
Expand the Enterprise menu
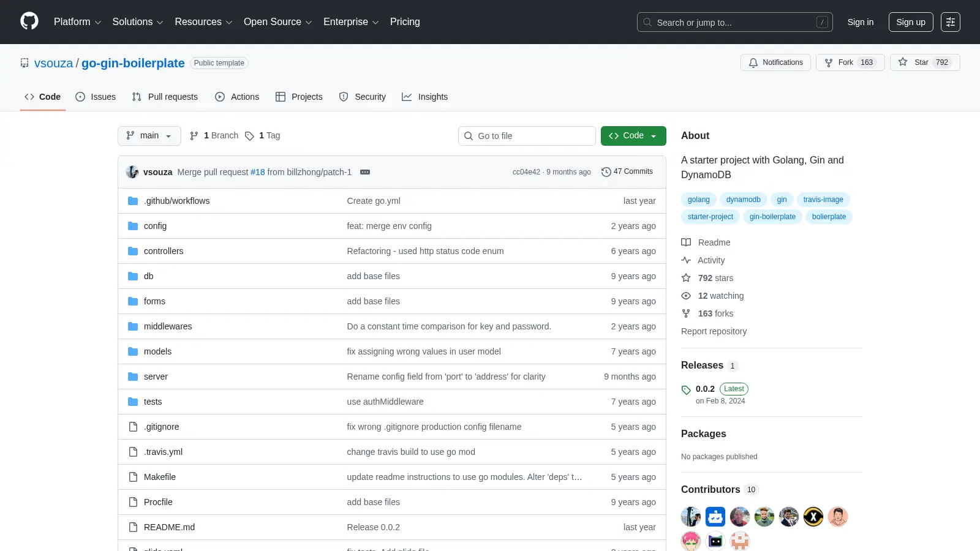pyautogui.click(x=351, y=22)
